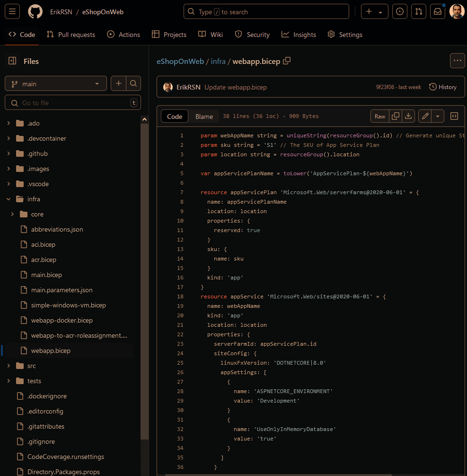Open .gitignore in file tree

tap(41, 442)
